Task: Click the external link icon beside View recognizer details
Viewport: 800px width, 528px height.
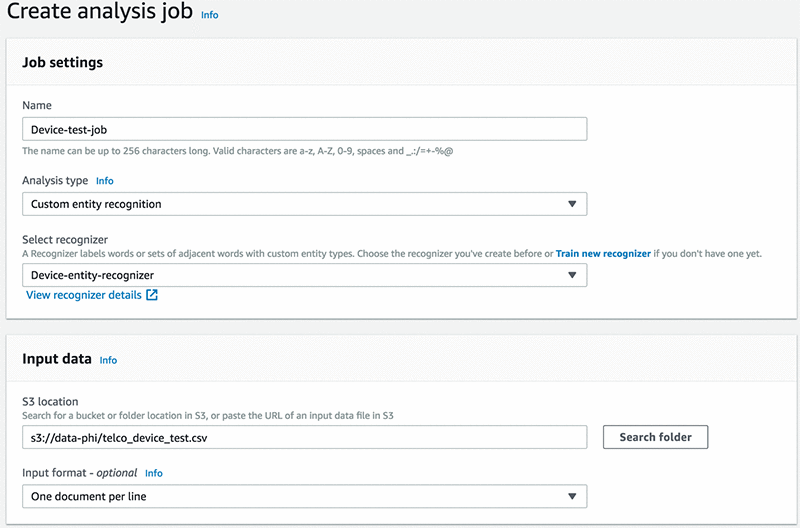Action: 152,295
